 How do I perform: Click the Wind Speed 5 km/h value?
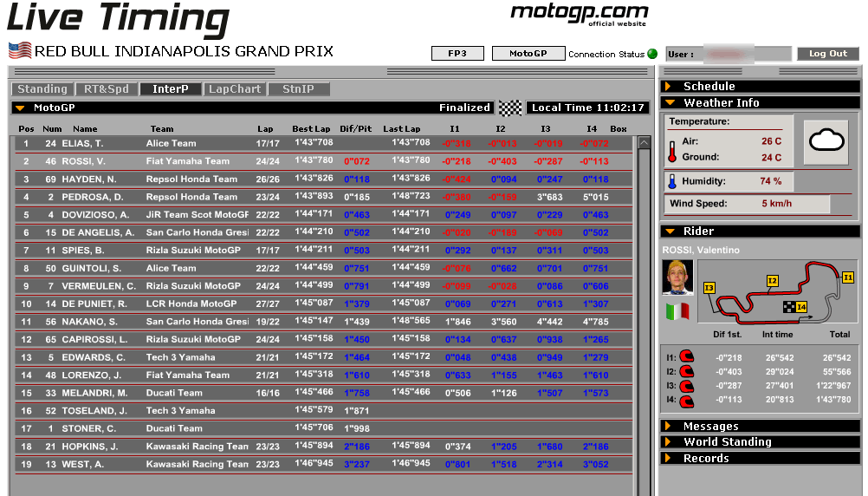777,204
